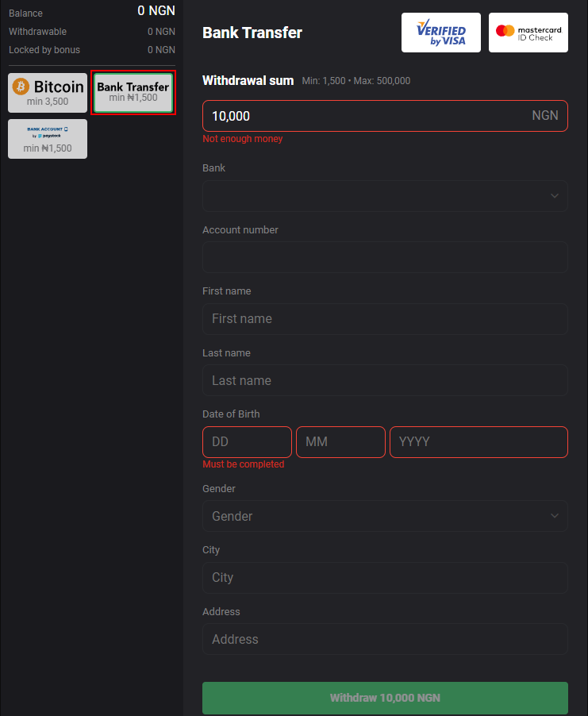The image size is (588, 716).
Task: Click the chevron arrow on the Bank field
Action: pyautogui.click(x=554, y=195)
